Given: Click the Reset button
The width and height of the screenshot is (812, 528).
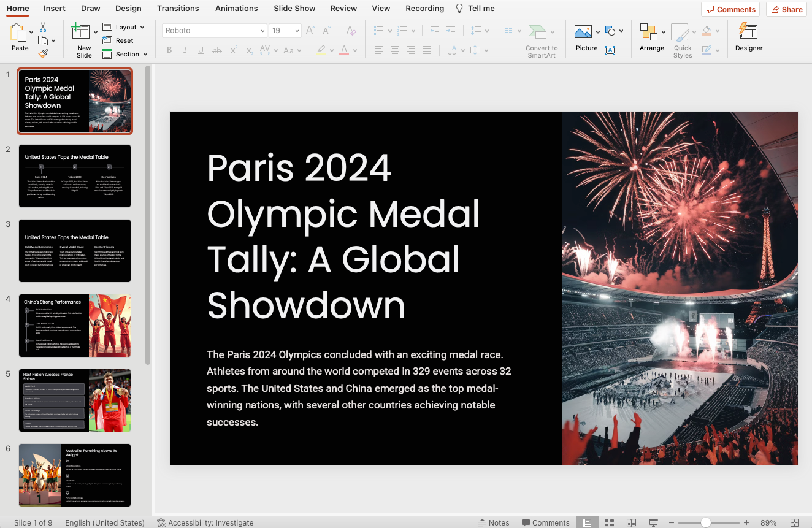Looking at the screenshot, I should click(x=118, y=40).
